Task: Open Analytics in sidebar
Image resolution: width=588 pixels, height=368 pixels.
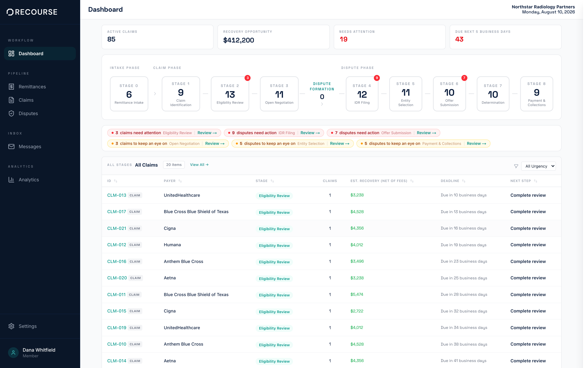Action: point(40,180)
